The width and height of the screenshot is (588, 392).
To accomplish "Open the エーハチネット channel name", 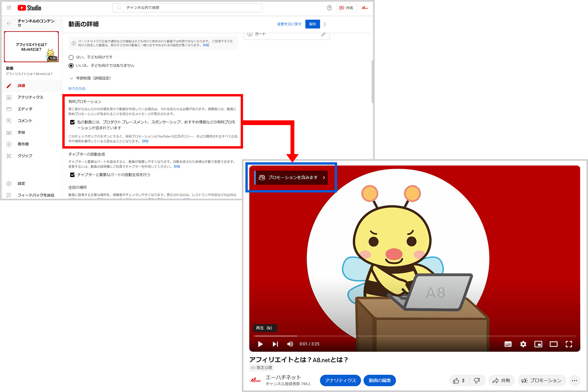I will pos(283,377).
